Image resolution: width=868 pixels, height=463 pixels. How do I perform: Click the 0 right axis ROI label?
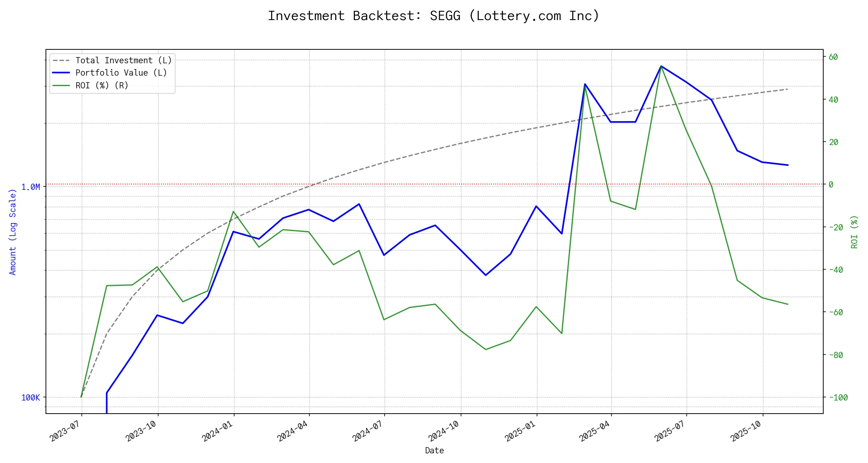831,185
